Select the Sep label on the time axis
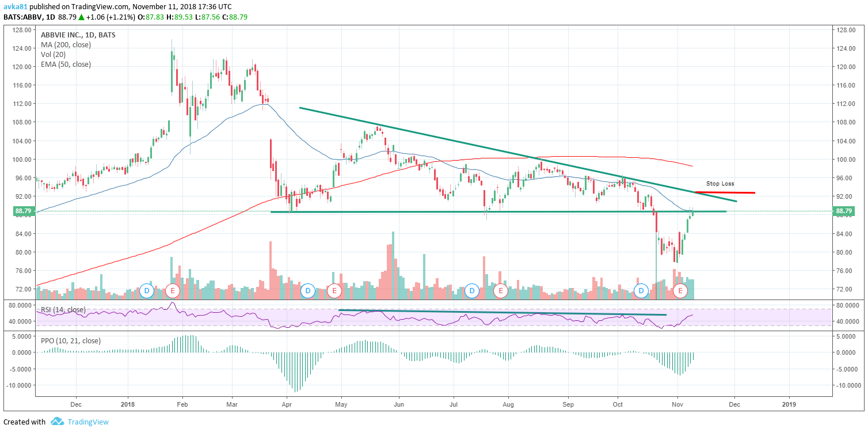The height and width of the screenshot is (432, 868). (x=568, y=404)
